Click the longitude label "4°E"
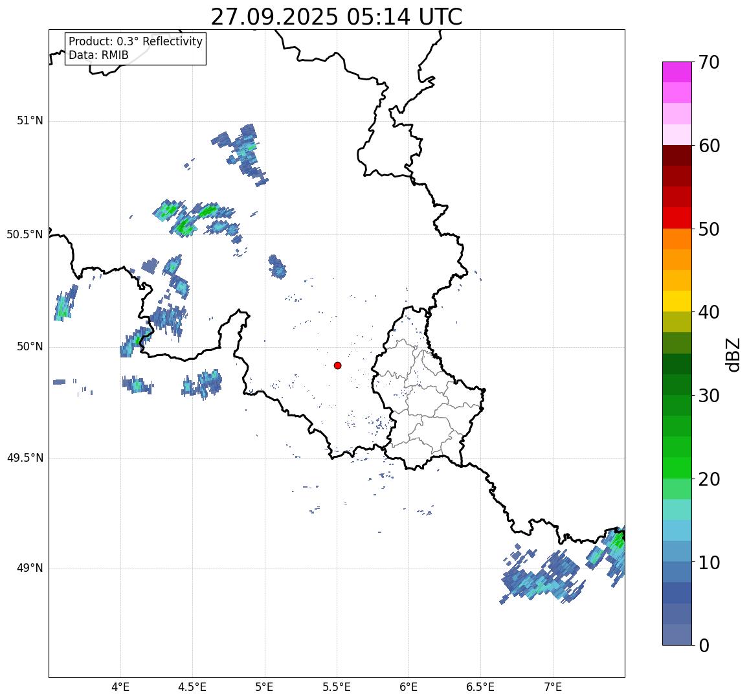749x700 pixels. coord(120,687)
